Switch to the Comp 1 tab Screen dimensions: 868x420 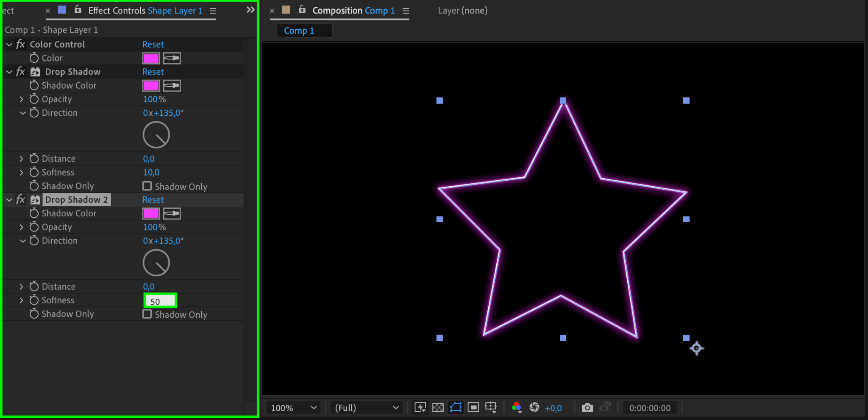coord(299,31)
